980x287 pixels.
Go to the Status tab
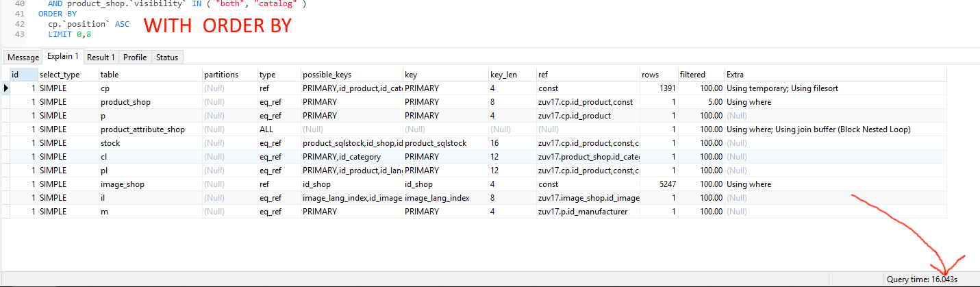click(x=167, y=58)
